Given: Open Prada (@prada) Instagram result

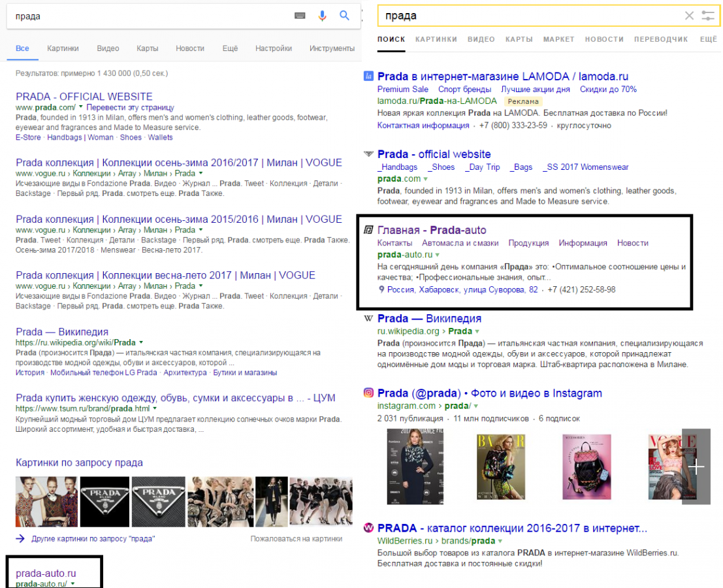Looking at the screenshot, I should (x=490, y=393).
